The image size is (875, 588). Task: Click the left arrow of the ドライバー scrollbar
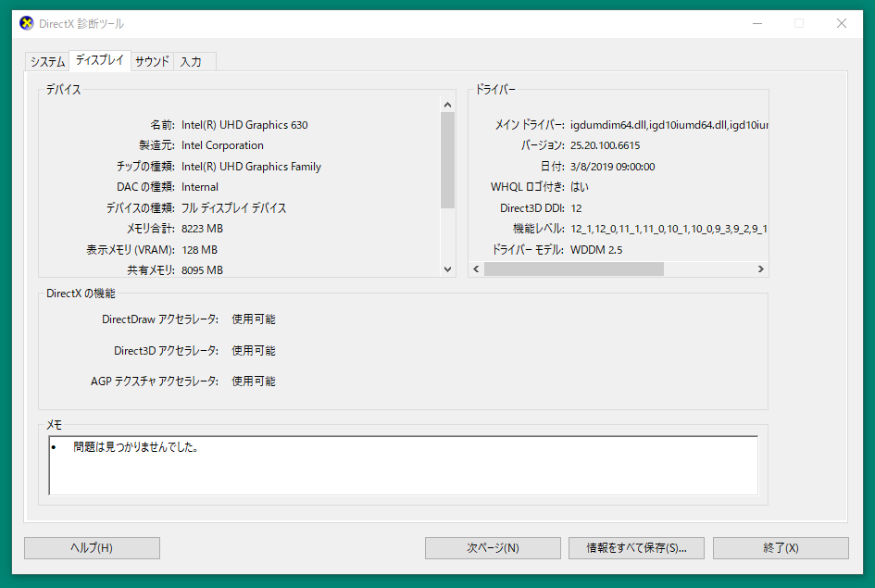click(477, 269)
